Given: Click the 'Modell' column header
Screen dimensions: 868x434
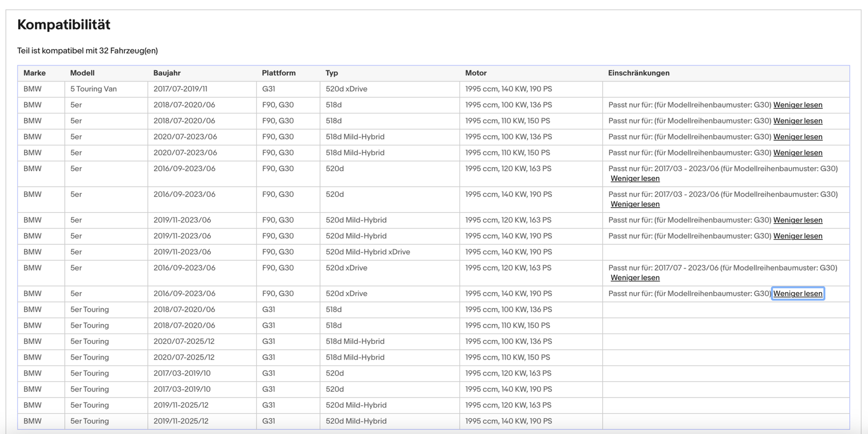Looking at the screenshot, I should coord(82,73).
